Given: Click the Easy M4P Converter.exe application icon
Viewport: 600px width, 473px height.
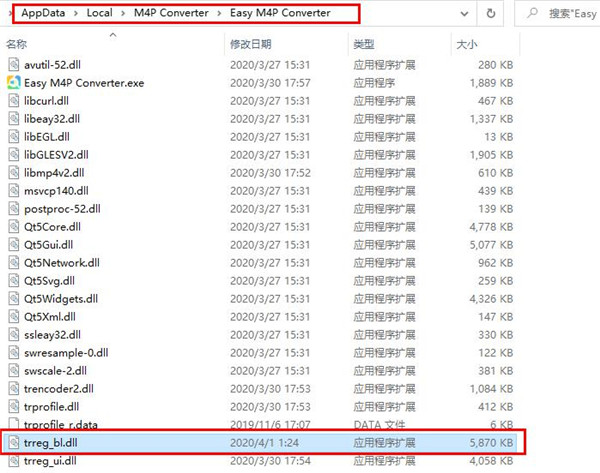Looking at the screenshot, I should point(14,83).
